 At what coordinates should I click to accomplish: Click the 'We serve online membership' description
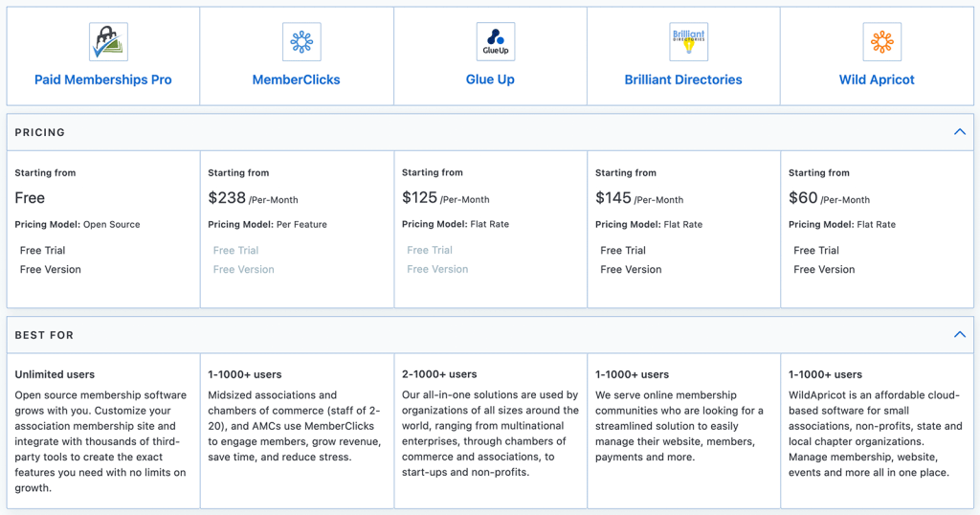coord(679,426)
